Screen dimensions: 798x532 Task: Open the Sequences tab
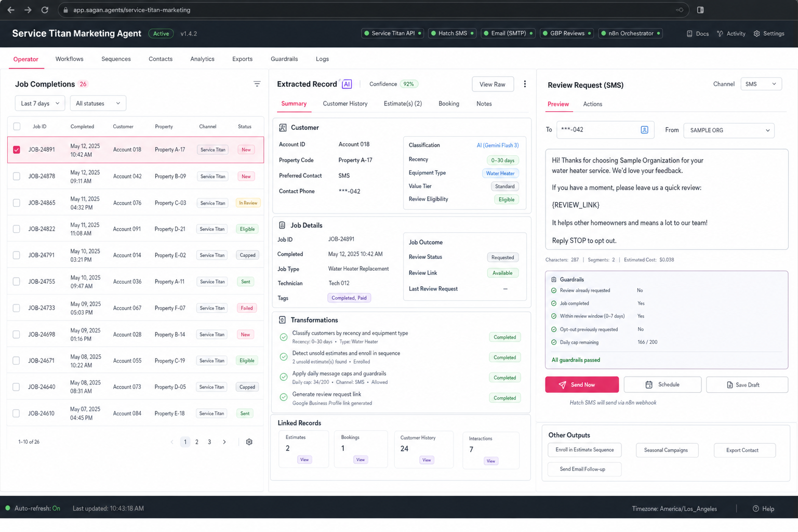116,59
